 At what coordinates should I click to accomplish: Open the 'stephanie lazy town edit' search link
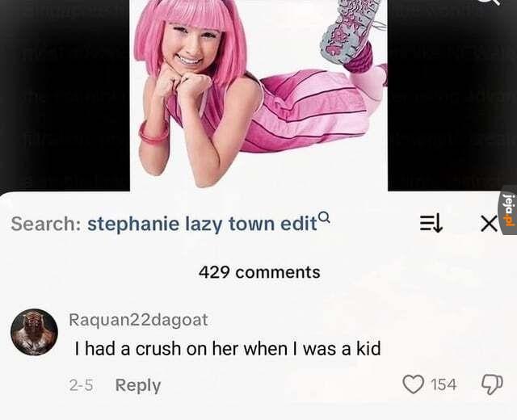pyautogui.click(x=202, y=224)
